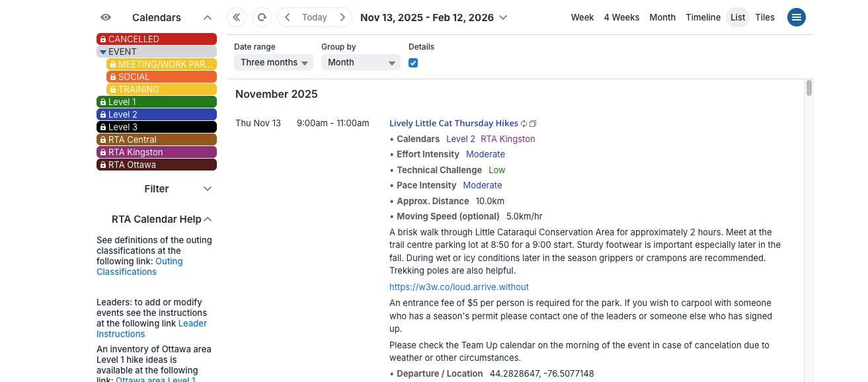Uncheck the Details checkbox
This screenshot has height=382, width=868.
click(x=413, y=63)
